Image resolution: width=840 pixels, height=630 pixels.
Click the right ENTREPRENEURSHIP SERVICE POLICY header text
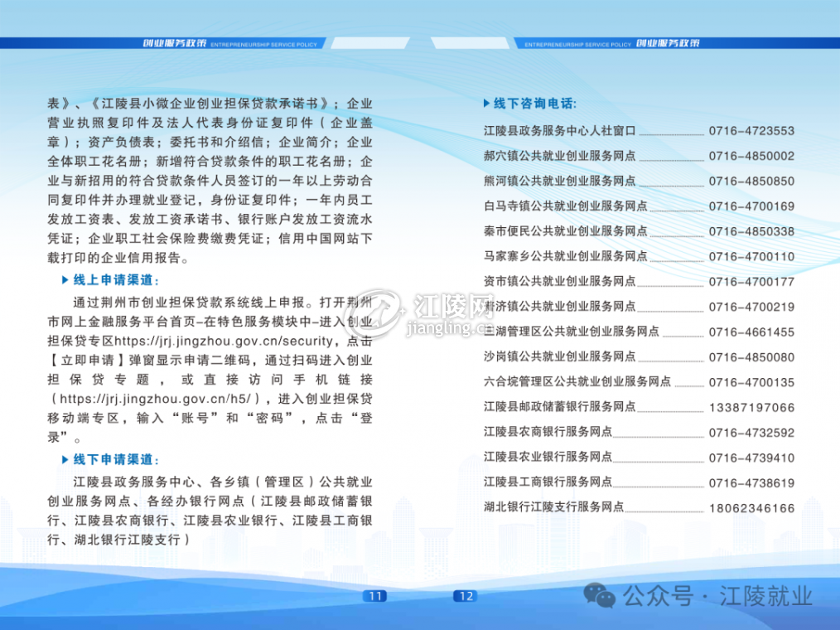point(577,45)
